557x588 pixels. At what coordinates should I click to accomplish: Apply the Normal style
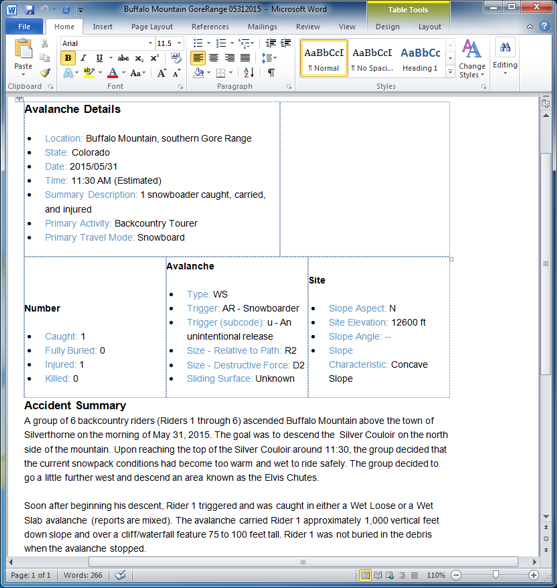coord(324,58)
